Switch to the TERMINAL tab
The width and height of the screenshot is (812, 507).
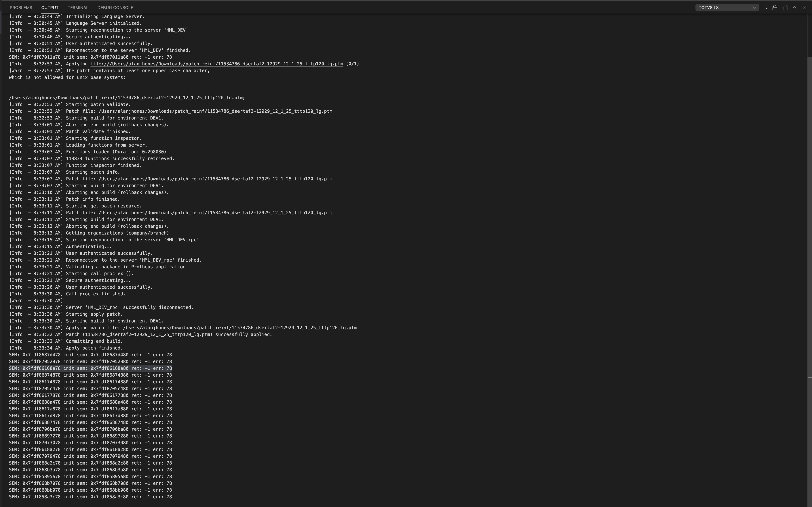tap(78, 7)
